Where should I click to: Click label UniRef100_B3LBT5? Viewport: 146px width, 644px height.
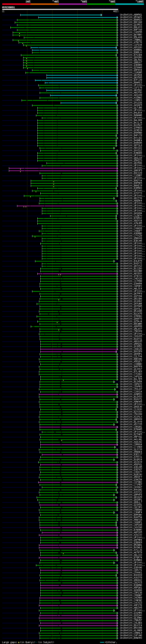coord(131,261)
